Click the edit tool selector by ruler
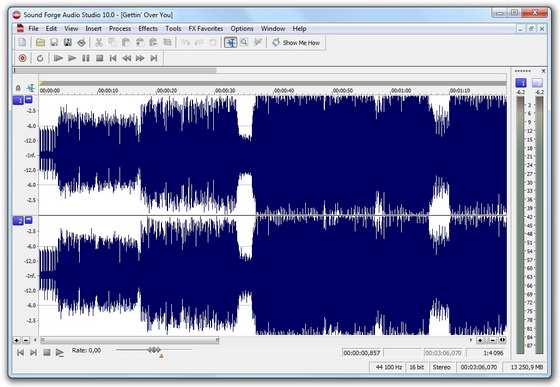The height and width of the screenshot is (387, 560). [x=31, y=87]
